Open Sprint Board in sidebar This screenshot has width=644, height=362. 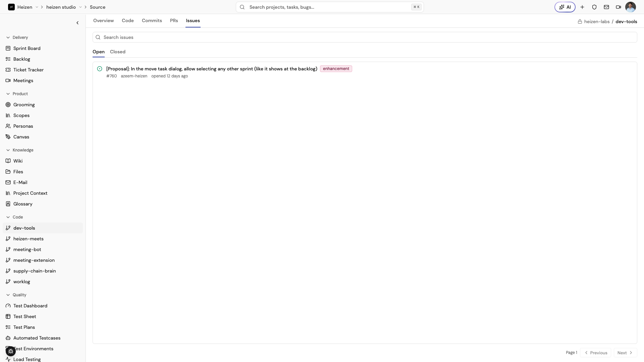click(43, 48)
